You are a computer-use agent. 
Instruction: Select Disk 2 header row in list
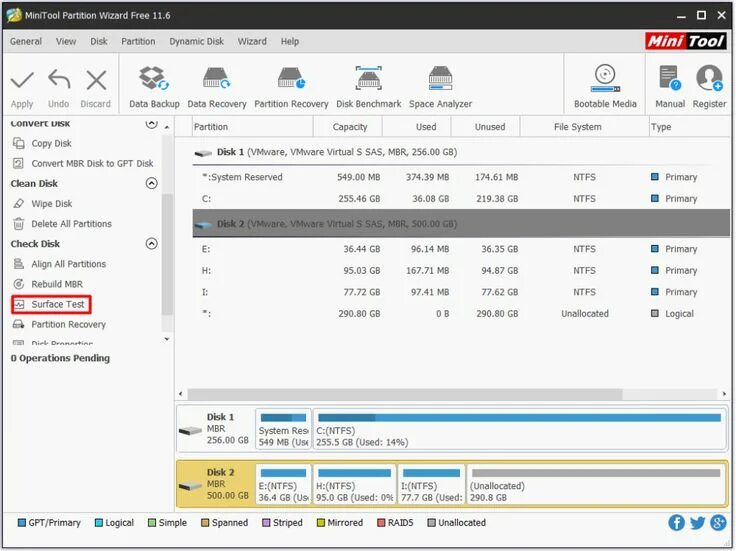click(x=461, y=223)
